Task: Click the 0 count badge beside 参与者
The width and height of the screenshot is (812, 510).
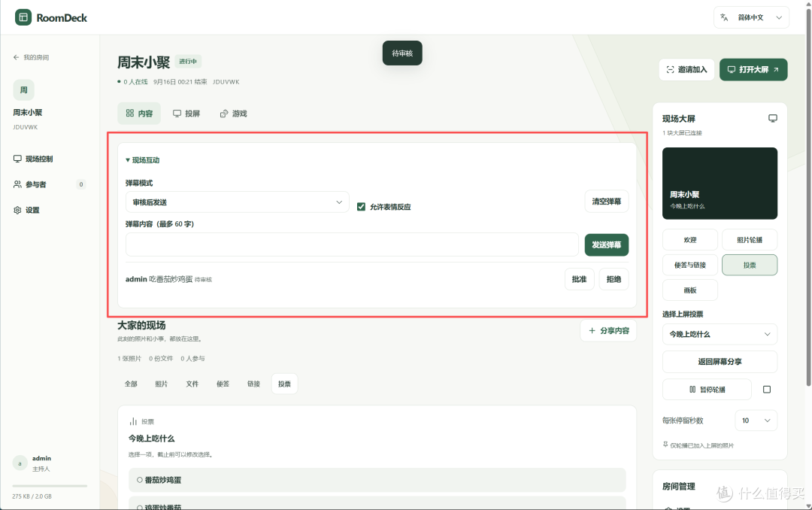Action: (x=80, y=184)
